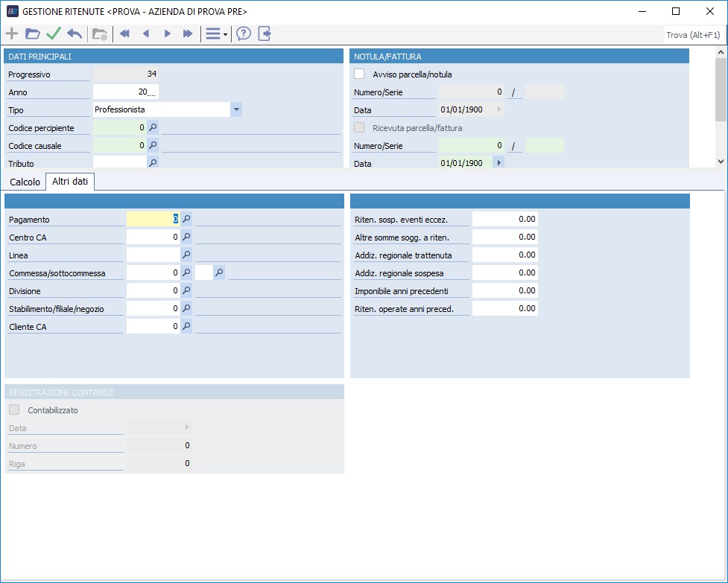This screenshot has height=583, width=728.
Task: Open a record with the folder icon
Action: [x=32, y=34]
